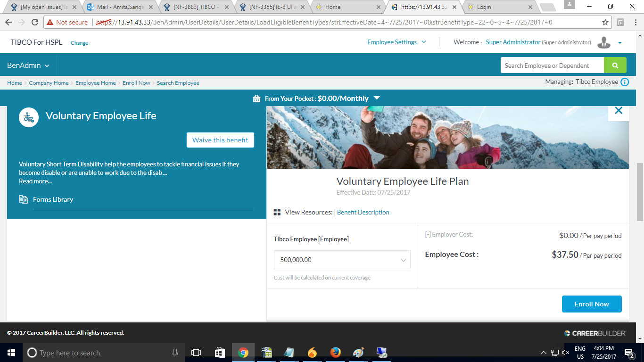
Task: Expand the BenAdmin menu
Action: click(x=28, y=66)
